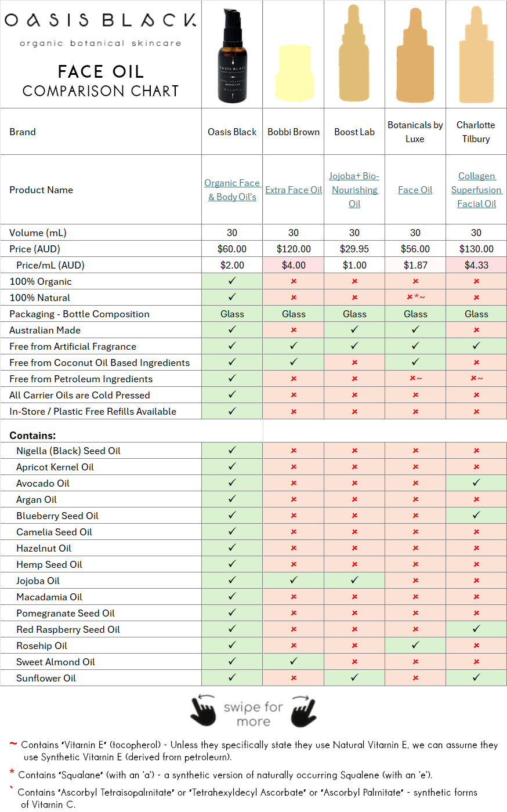Open the Botanicals by Luxe Face Oil link
Image resolution: width=507 pixels, height=812 pixels.
[x=415, y=190]
